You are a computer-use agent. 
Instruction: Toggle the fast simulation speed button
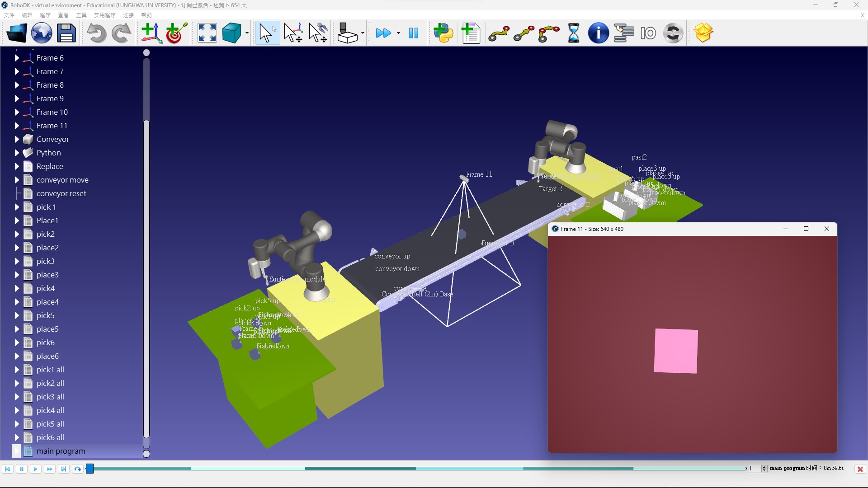(384, 33)
